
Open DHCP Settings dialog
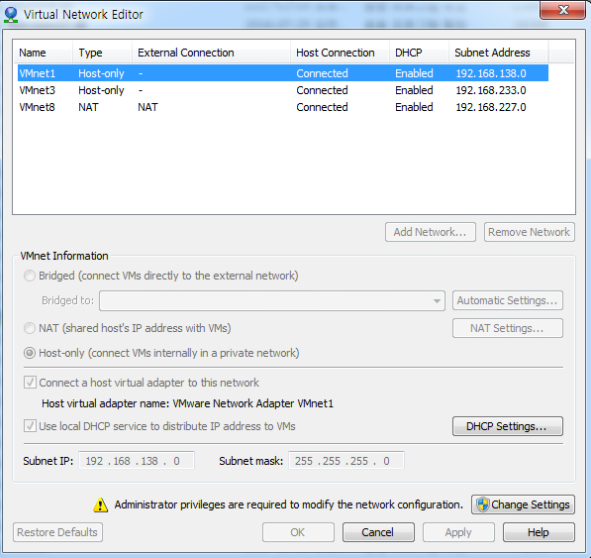[507, 426]
